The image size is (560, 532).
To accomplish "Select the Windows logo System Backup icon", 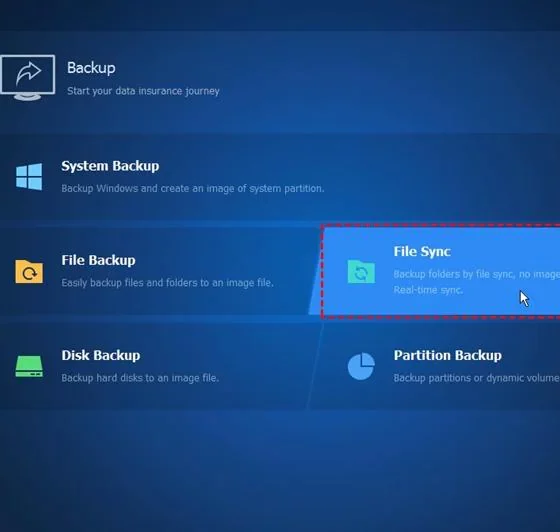I will pos(29,176).
